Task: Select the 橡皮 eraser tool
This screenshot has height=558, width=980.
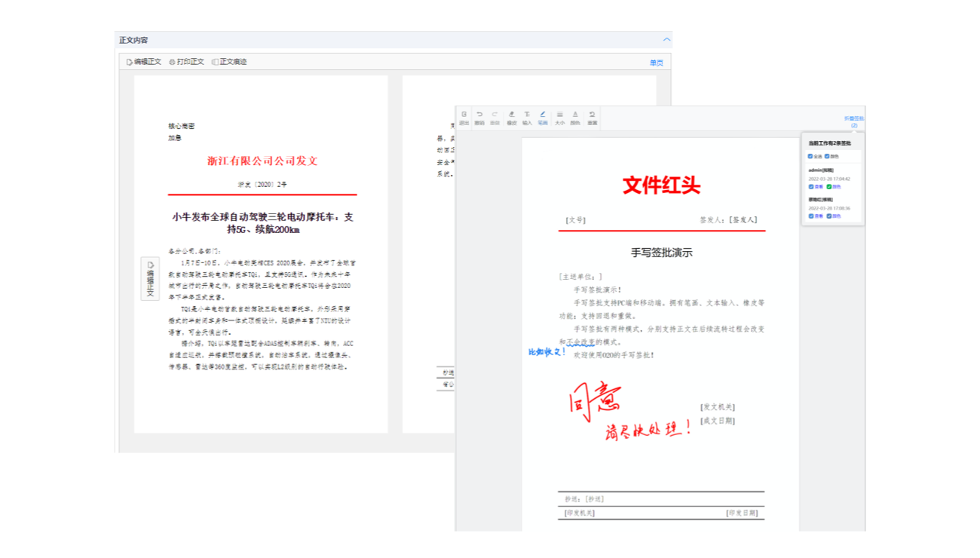Action: pyautogui.click(x=512, y=118)
